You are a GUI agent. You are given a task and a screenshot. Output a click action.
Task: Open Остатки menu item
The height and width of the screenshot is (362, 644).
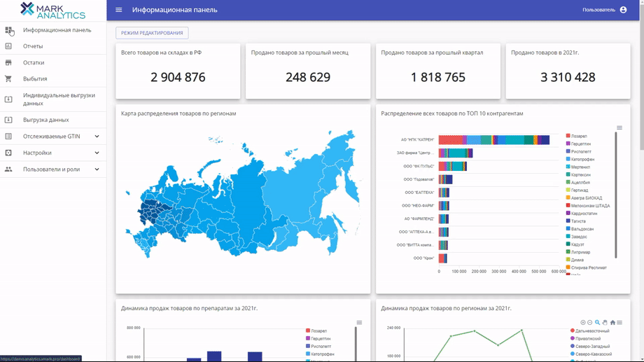click(53, 62)
